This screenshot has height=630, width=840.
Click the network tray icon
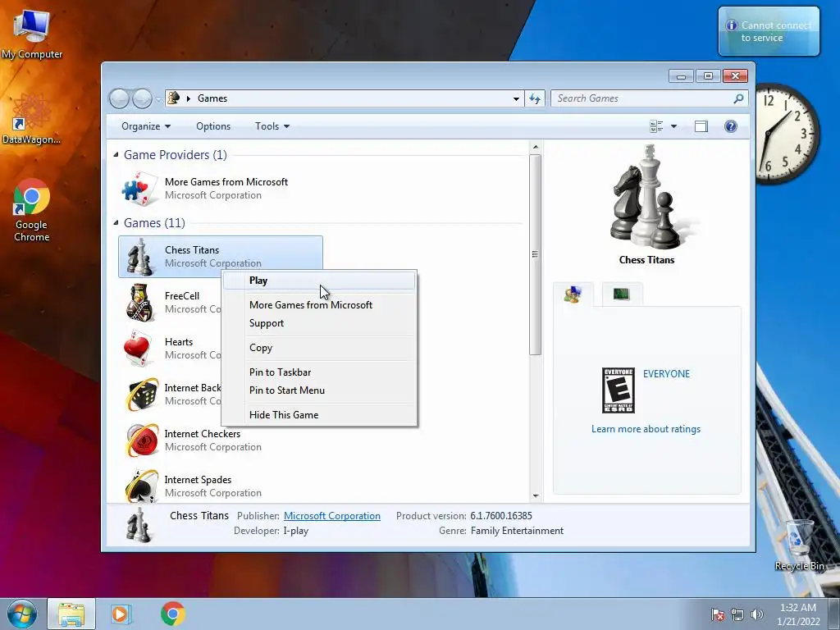[737, 614]
